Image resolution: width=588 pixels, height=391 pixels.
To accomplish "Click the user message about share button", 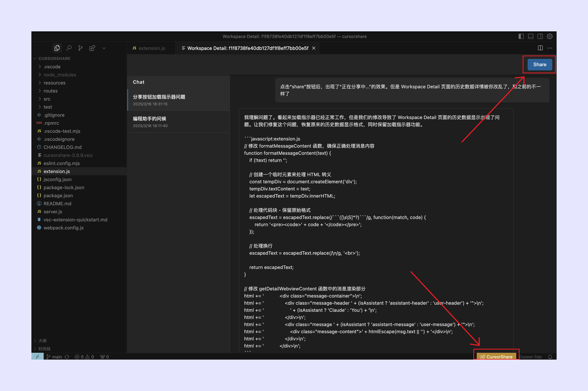I will click(x=412, y=90).
